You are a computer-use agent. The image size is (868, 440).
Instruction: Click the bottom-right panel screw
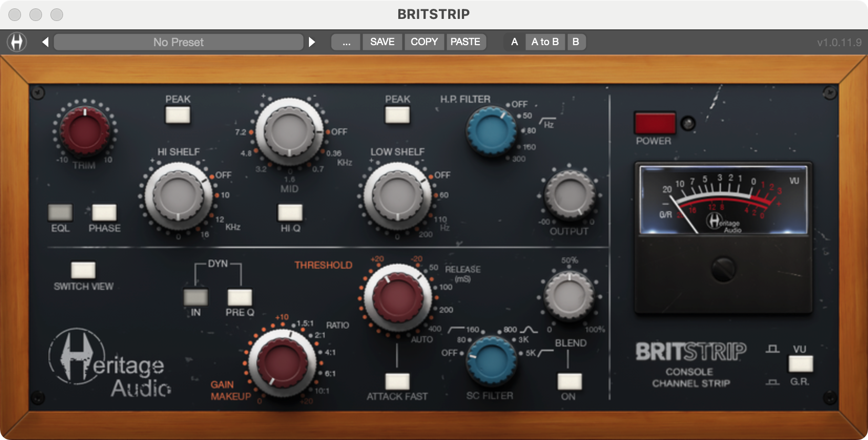[830, 398]
